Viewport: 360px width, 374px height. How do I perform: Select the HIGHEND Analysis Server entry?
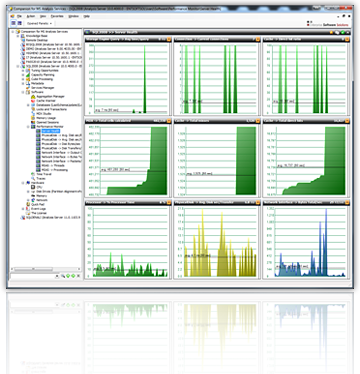pos(53,53)
